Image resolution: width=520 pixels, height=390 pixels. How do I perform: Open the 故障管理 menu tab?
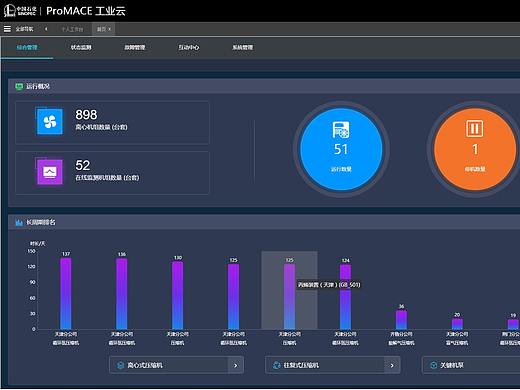pyautogui.click(x=135, y=47)
